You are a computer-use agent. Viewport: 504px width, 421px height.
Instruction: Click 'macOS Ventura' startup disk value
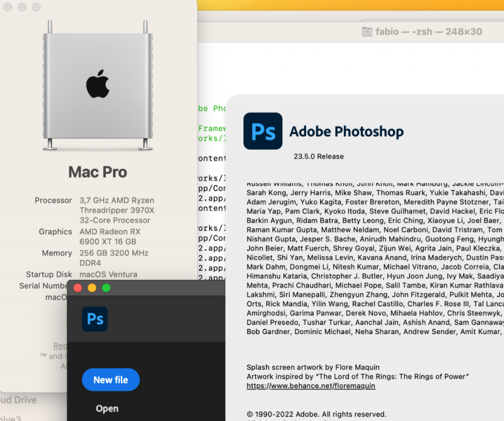tap(108, 274)
